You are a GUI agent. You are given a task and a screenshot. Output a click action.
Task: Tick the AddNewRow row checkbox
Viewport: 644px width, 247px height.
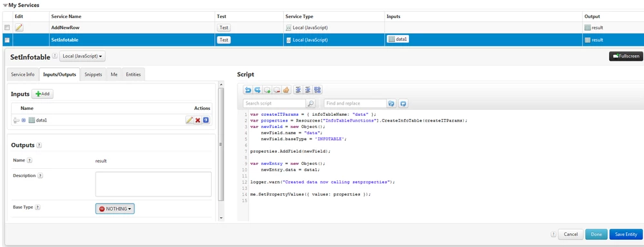click(7, 28)
